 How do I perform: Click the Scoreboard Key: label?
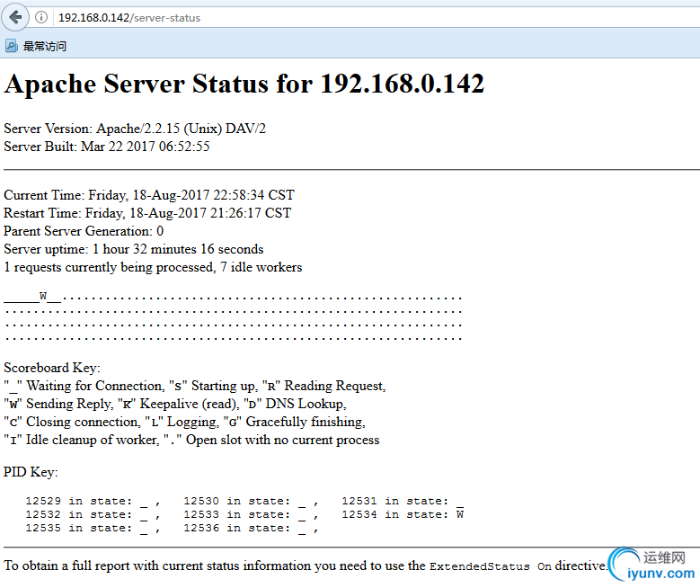(52, 368)
